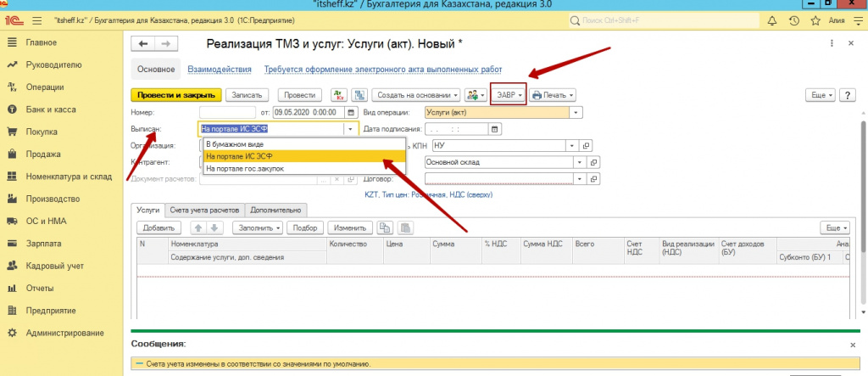The height and width of the screenshot is (376, 868).
Task: Expand table toolbar Еще menu
Action: pyautogui.click(x=835, y=227)
